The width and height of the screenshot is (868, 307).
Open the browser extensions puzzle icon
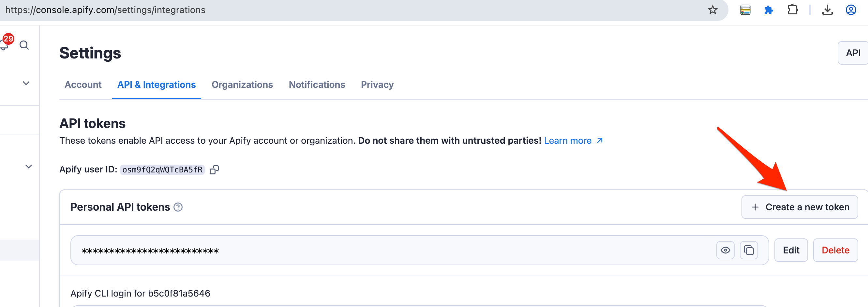[x=793, y=10]
